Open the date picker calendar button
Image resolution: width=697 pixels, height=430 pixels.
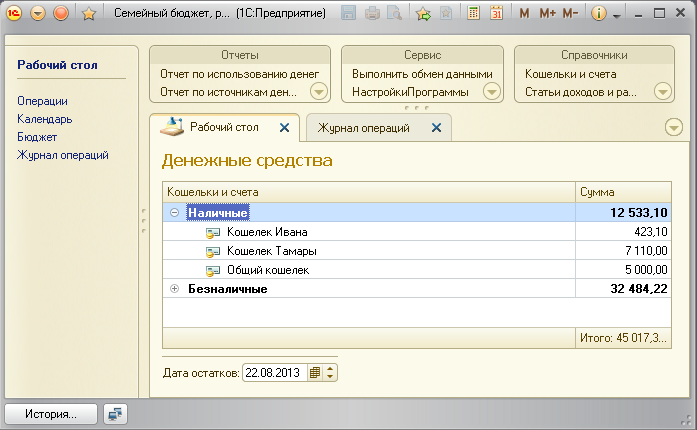[x=315, y=373]
